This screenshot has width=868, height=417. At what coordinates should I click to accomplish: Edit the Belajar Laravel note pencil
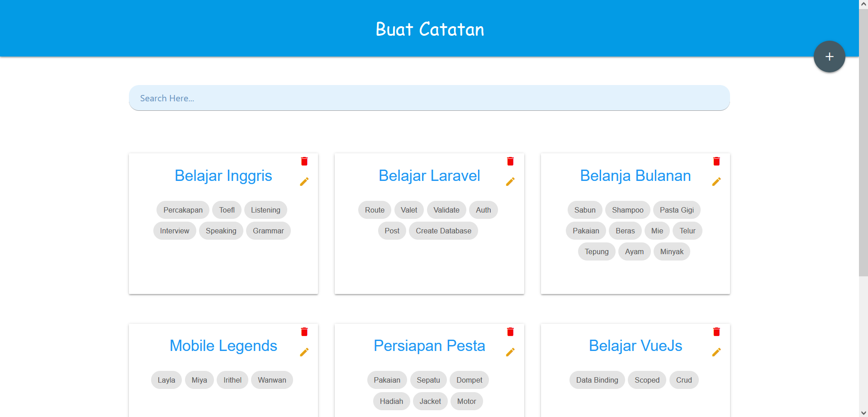point(510,181)
